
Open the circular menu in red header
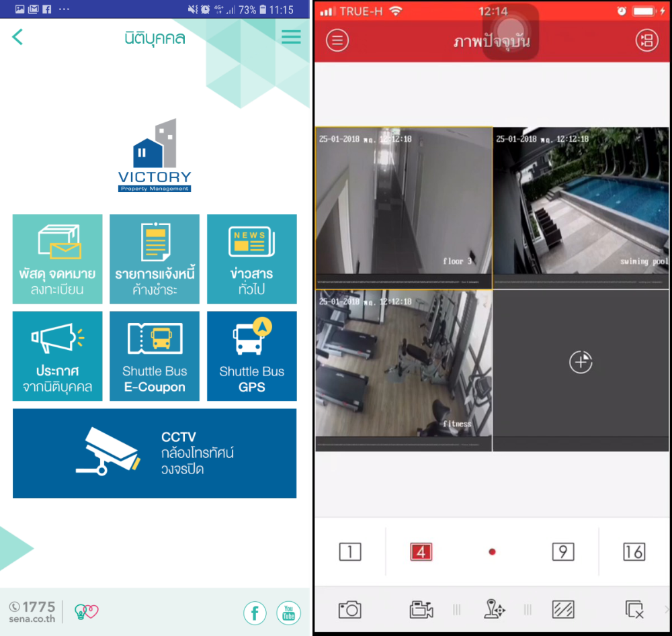click(x=337, y=40)
